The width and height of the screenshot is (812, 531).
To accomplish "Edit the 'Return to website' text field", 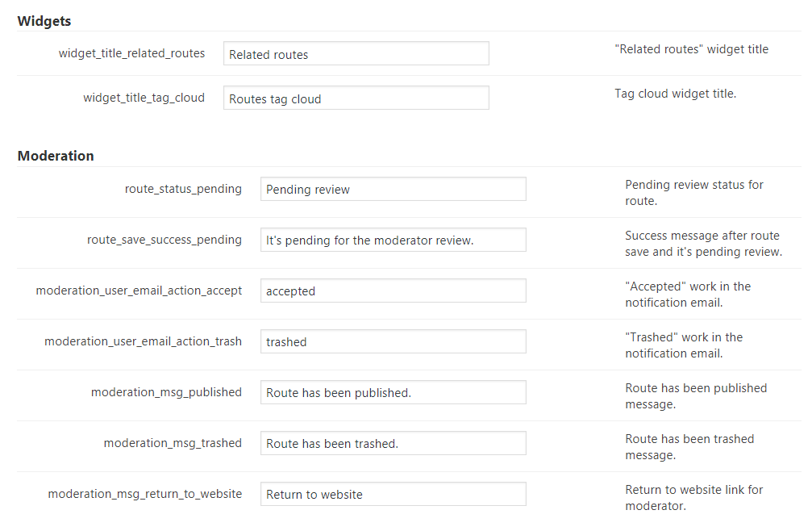I will 393,495.
